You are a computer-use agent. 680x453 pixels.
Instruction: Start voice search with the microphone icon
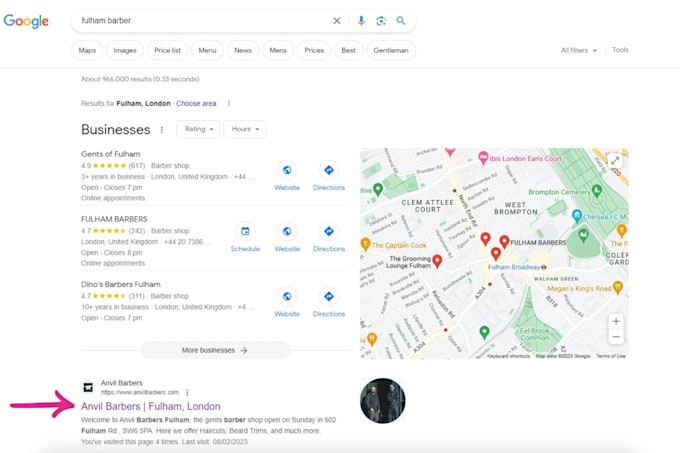click(x=361, y=20)
